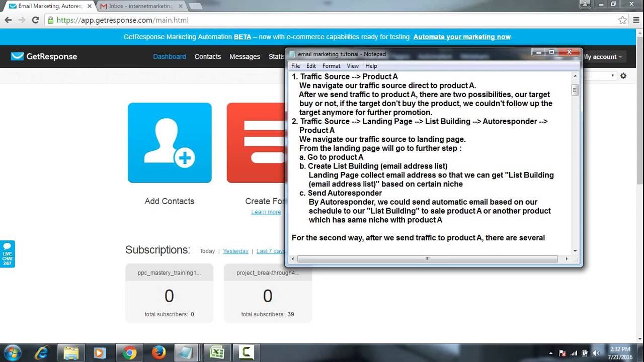Image resolution: width=644 pixels, height=362 pixels.
Task: Open Notepad File menu
Action: pyautogui.click(x=295, y=66)
